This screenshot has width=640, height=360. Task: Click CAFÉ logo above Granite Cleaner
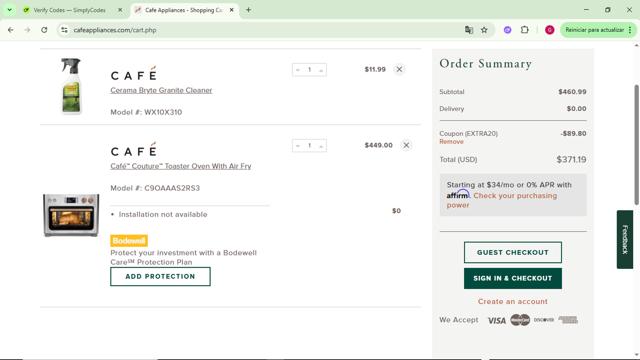pyautogui.click(x=133, y=74)
